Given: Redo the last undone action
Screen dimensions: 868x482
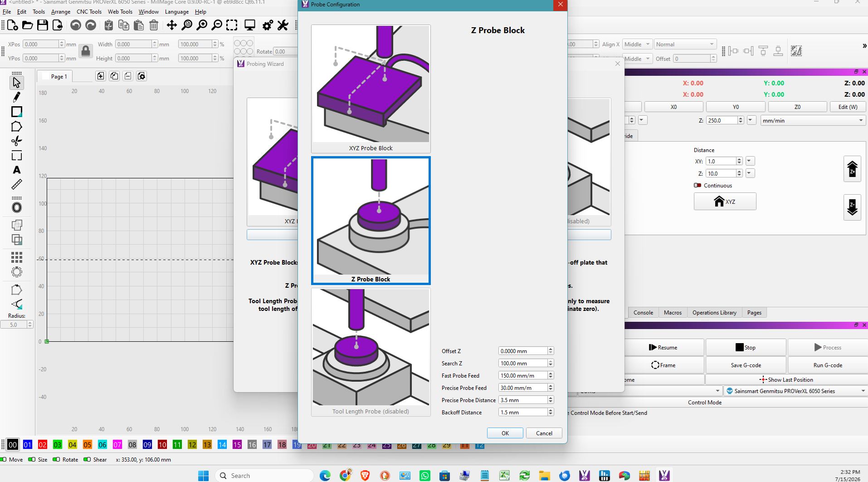Looking at the screenshot, I should pyautogui.click(x=91, y=25).
